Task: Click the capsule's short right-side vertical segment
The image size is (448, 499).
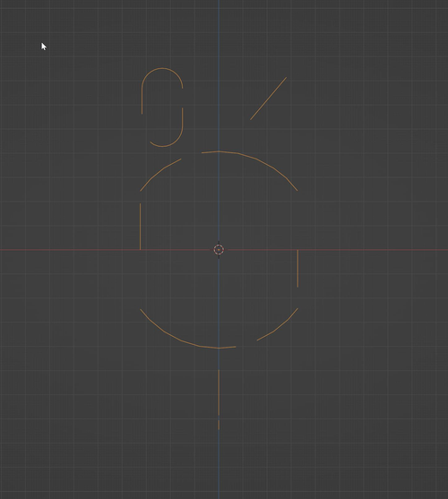Action: pos(183,117)
